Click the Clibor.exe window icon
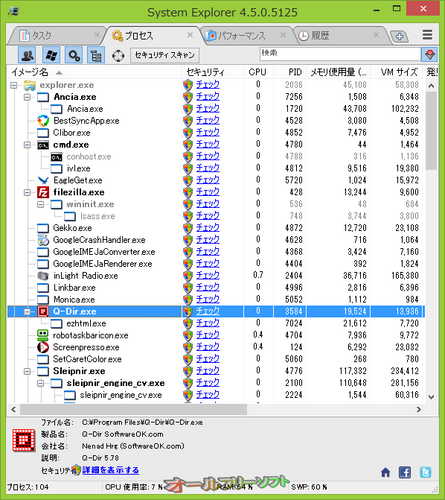 [43, 133]
